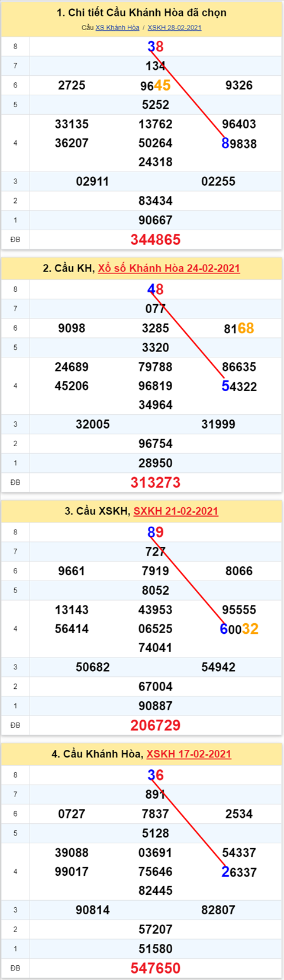Open the XSKH 28-02-2021 link
This screenshot has width=284, height=980.
(x=175, y=28)
